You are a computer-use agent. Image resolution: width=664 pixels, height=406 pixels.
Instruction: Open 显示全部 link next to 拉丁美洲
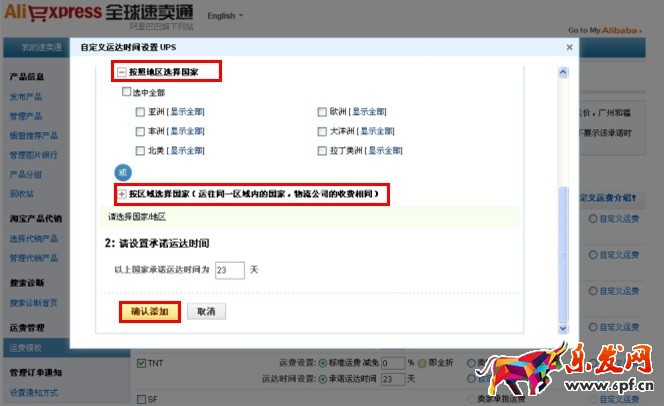[x=384, y=151]
